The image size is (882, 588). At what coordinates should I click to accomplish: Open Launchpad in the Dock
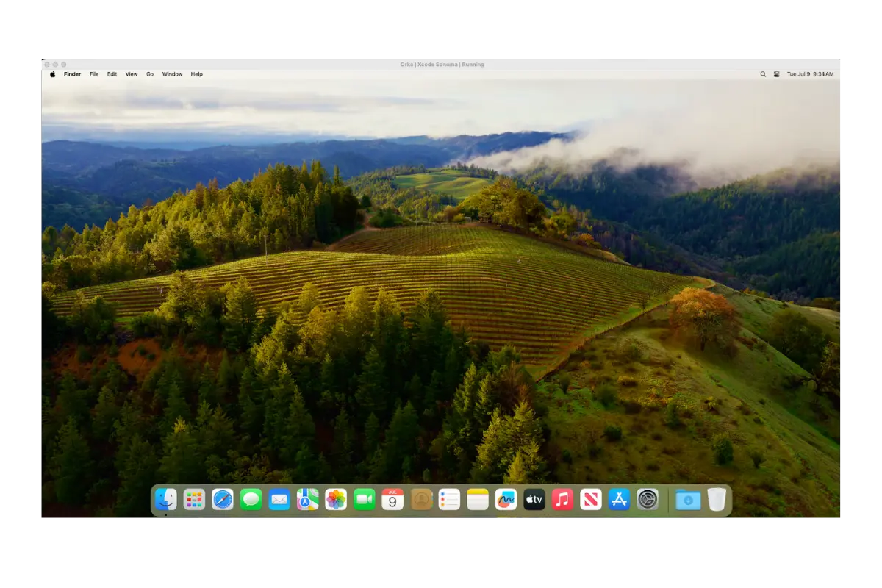point(194,500)
